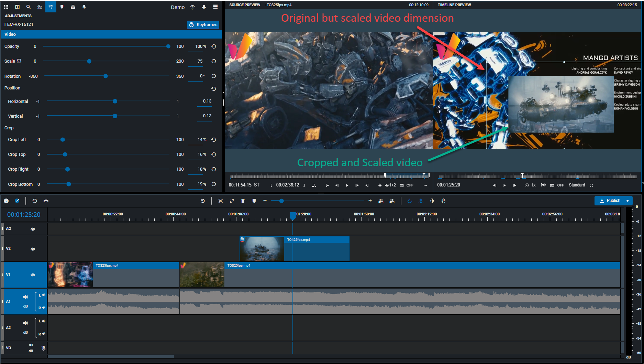Viewport: 644px width, 364px height.
Task: Click the Scale slider handle
Action: point(89,61)
